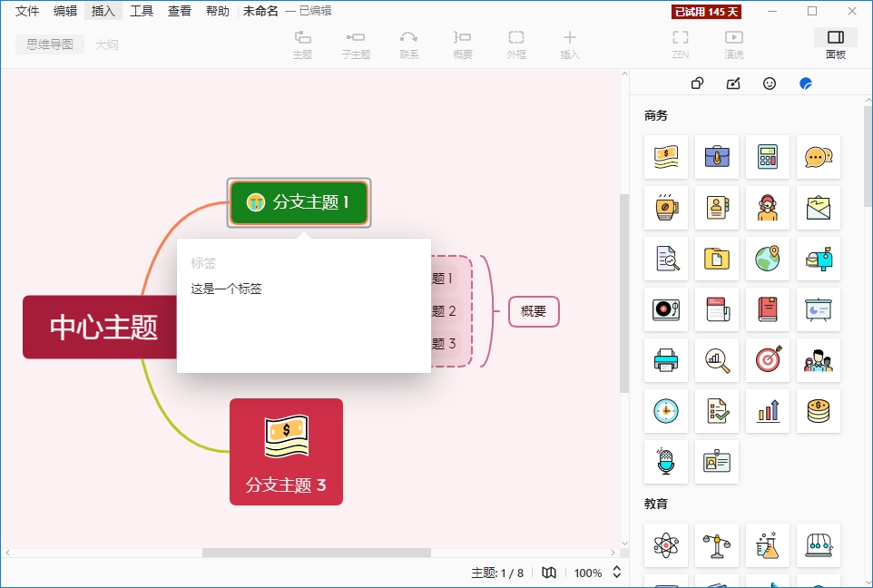
Task: Enter ZEN mode
Action: (x=681, y=44)
